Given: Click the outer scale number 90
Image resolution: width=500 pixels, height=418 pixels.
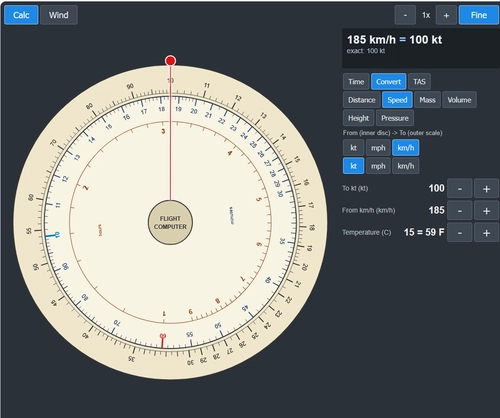Looking at the screenshot, I should click(x=130, y=86).
